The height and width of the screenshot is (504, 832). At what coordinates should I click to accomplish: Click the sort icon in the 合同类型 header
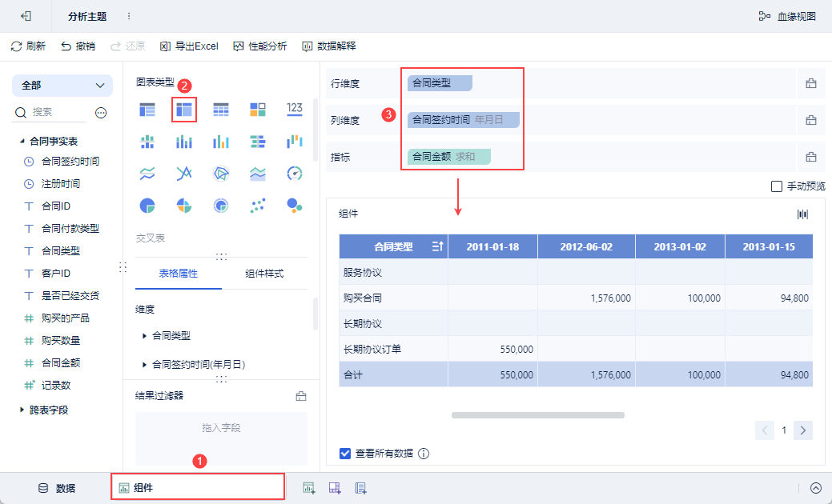(438, 246)
